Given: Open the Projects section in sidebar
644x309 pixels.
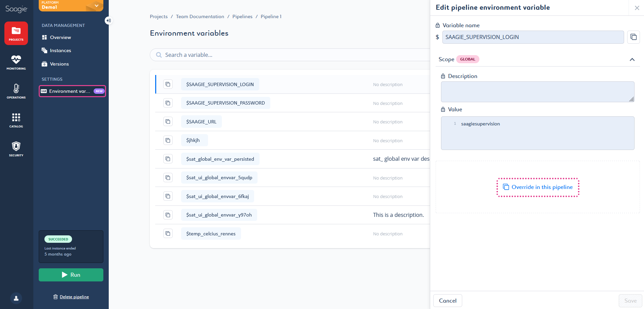Looking at the screenshot, I should click(x=16, y=33).
